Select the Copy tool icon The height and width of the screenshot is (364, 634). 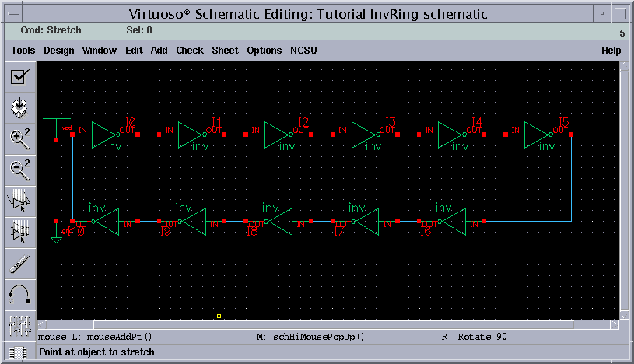20,233
